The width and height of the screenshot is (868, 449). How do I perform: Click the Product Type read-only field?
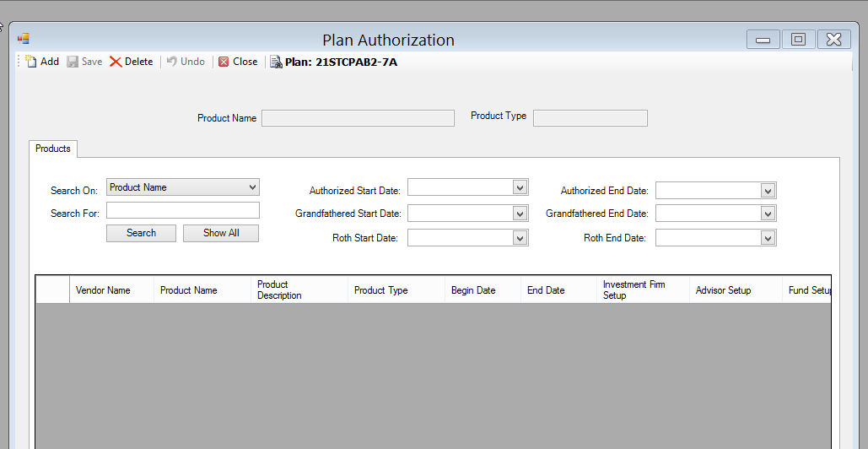pyautogui.click(x=590, y=118)
